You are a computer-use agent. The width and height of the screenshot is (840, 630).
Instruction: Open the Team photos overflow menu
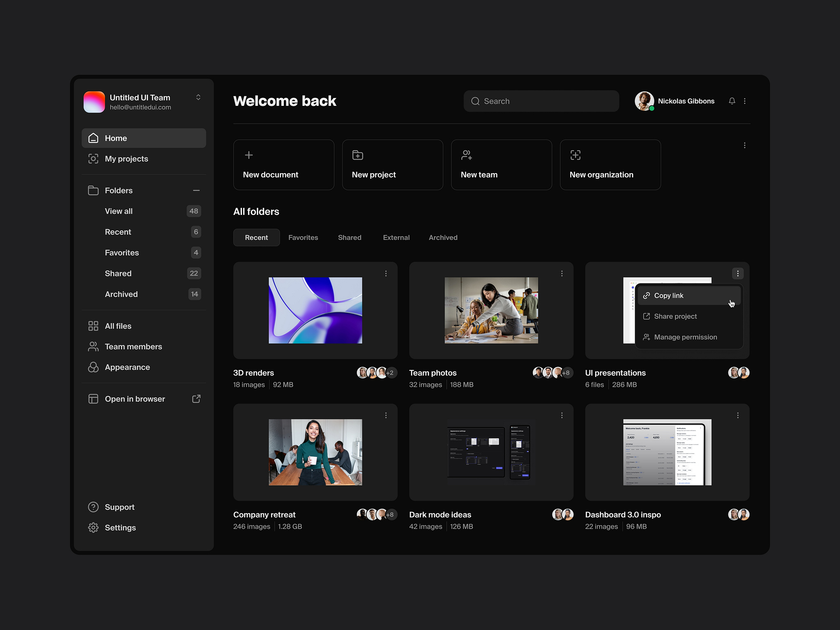tap(562, 273)
